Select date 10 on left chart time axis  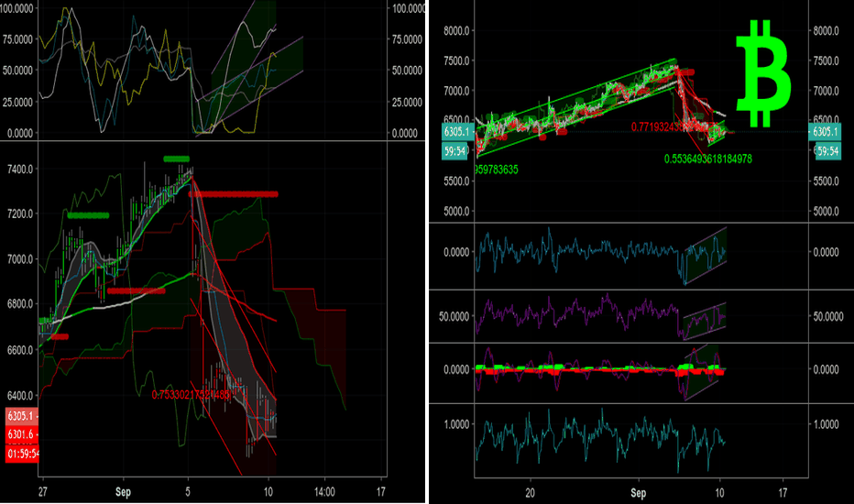point(268,491)
